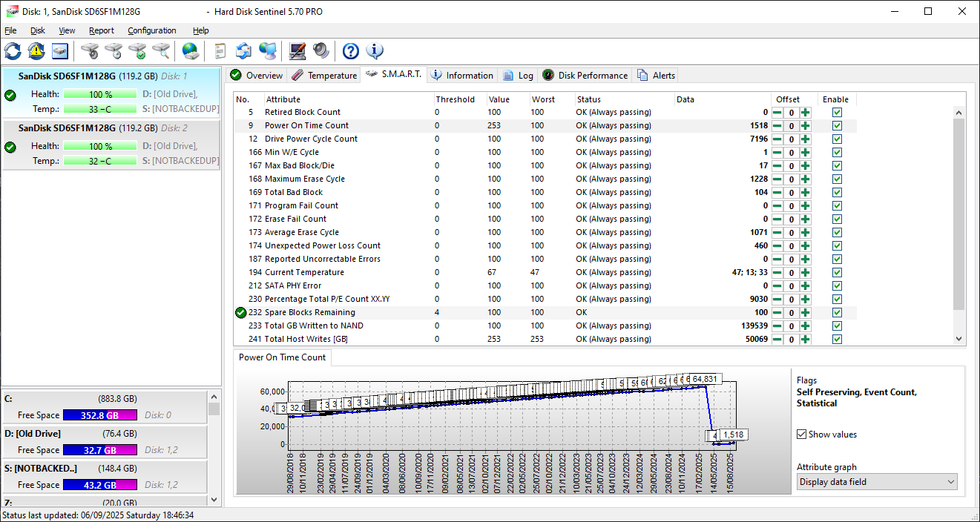Switch to the Overview tab
Viewport: 980px width, 522px height.
[x=256, y=76]
